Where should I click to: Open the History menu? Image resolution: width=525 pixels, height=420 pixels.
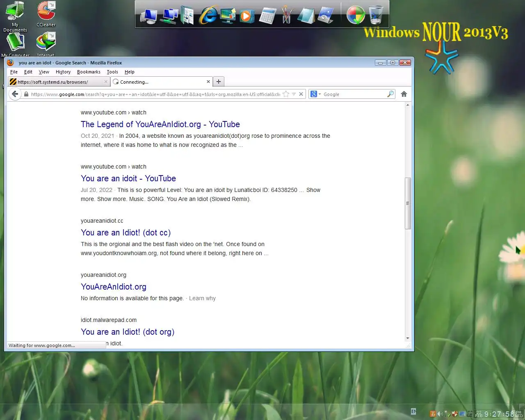coord(63,72)
